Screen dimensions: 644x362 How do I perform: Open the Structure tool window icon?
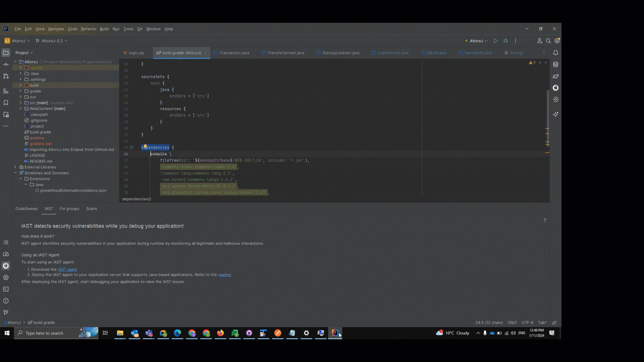coord(6,91)
